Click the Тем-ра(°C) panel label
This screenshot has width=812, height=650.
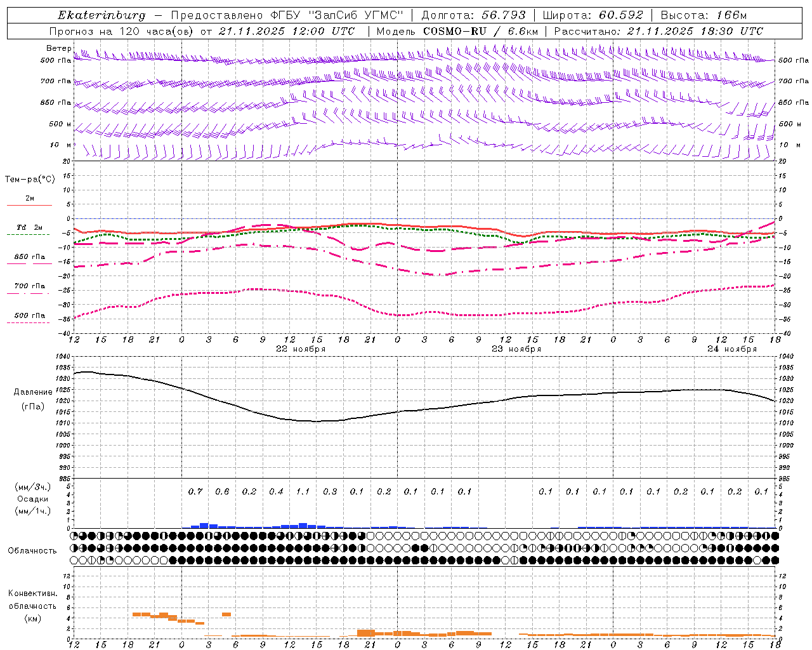pos(30,180)
